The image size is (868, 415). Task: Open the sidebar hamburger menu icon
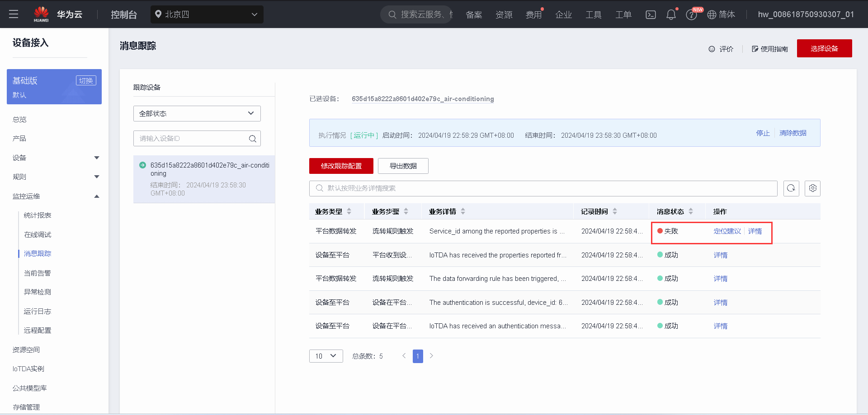14,14
